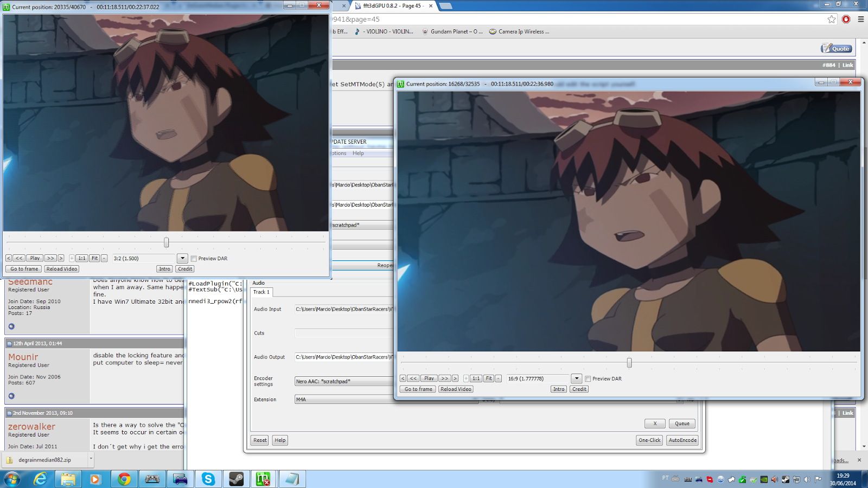Screen dimensions: 868x488
Task: Open the degrainmedian082.zip download options arrow
Action: point(91,459)
